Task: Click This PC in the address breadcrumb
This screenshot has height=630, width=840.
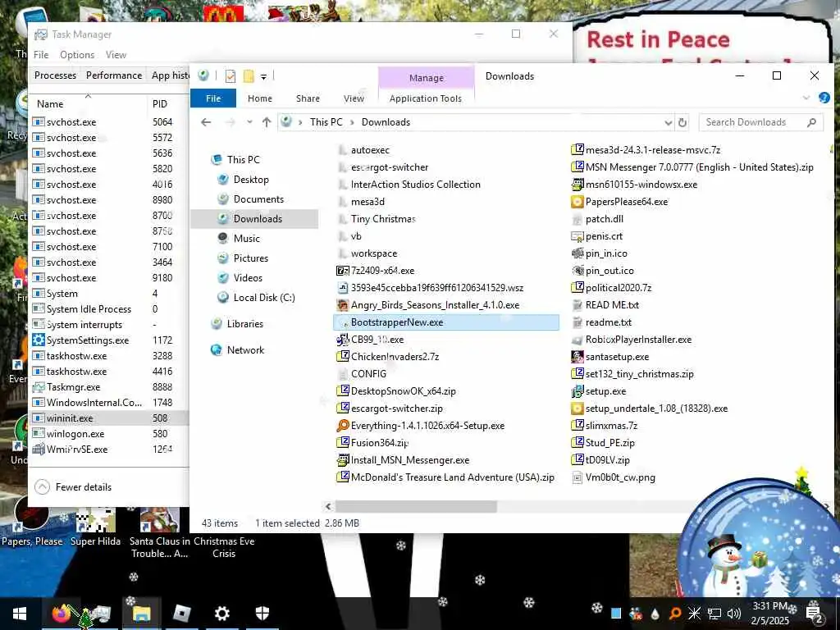Action: [326, 122]
